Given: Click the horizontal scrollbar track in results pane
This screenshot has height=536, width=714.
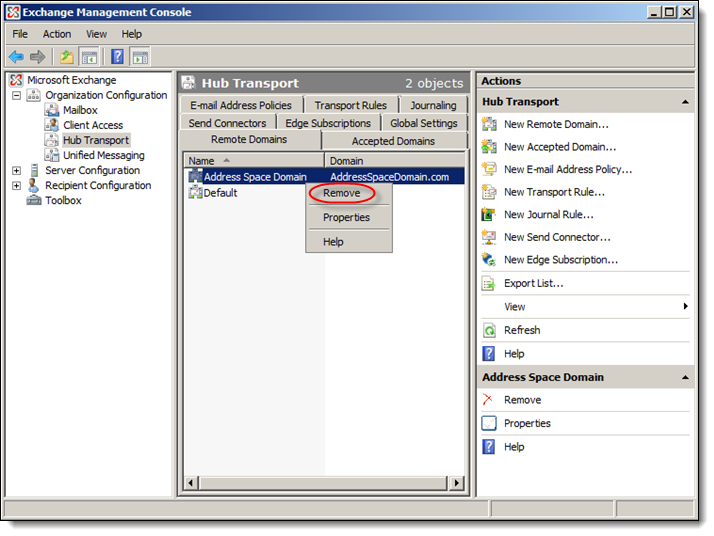Looking at the screenshot, I should click(324, 483).
